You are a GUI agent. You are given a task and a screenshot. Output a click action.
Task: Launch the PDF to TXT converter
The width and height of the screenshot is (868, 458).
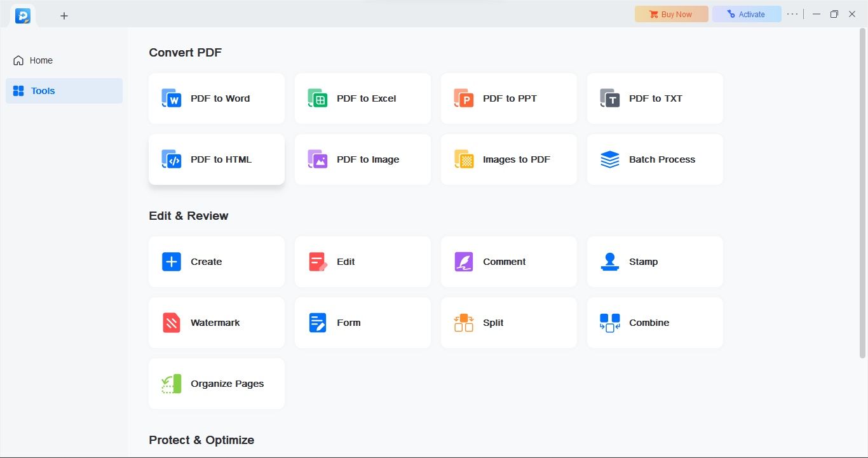(654, 98)
